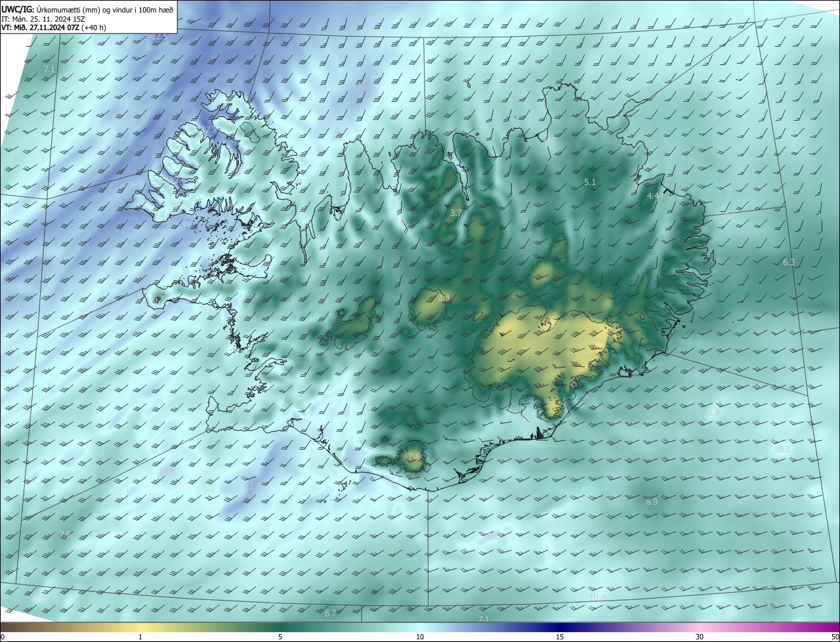The height and width of the screenshot is (642, 840).
Task: Pick the dark green color at scale value 5
Action: tap(280, 627)
